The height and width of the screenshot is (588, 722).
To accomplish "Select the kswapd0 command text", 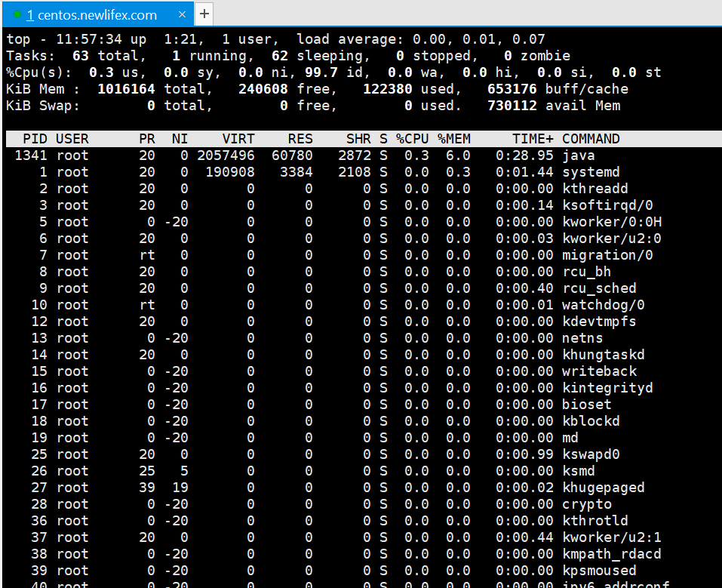I will point(591,454).
